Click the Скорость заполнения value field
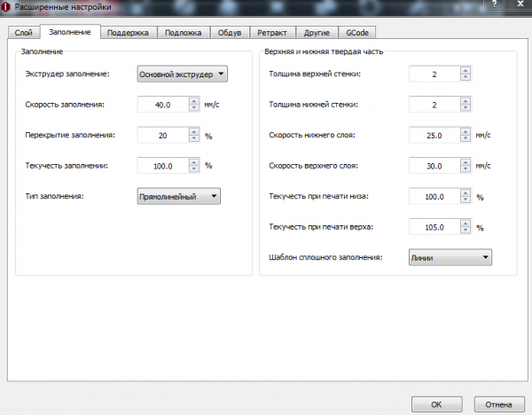Viewport: 532px width, 415px height. 163,105
